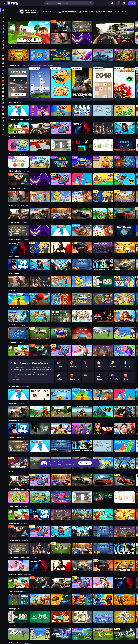
Task: Click View more beside Minecraft Games
Action: [x=26, y=506]
